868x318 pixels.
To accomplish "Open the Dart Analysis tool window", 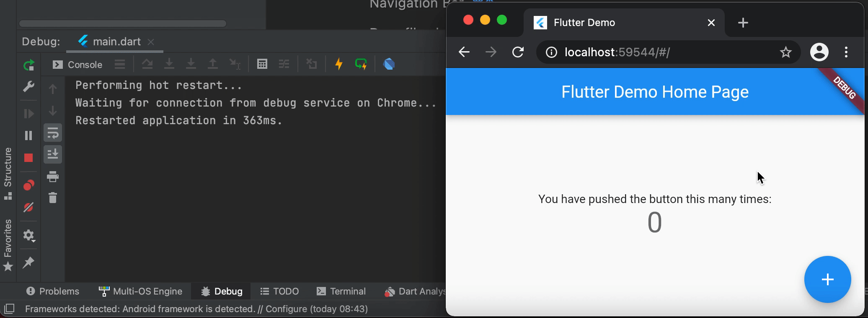I will [415, 291].
